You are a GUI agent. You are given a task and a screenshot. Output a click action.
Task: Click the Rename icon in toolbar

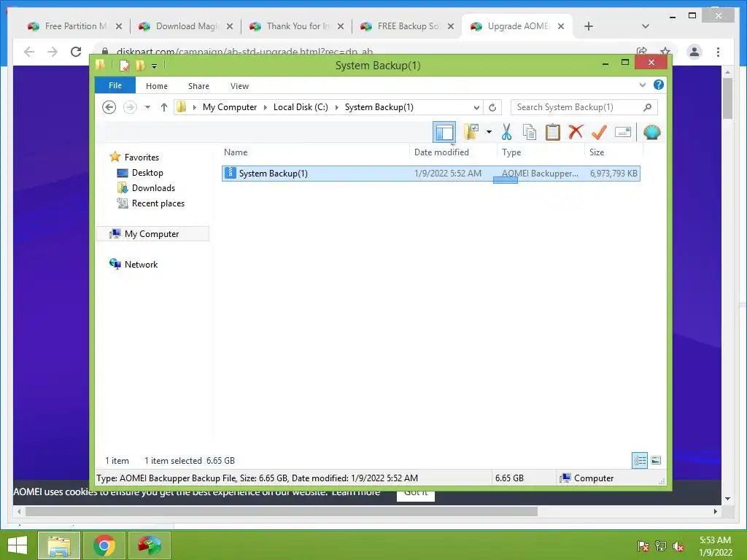click(x=623, y=132)
